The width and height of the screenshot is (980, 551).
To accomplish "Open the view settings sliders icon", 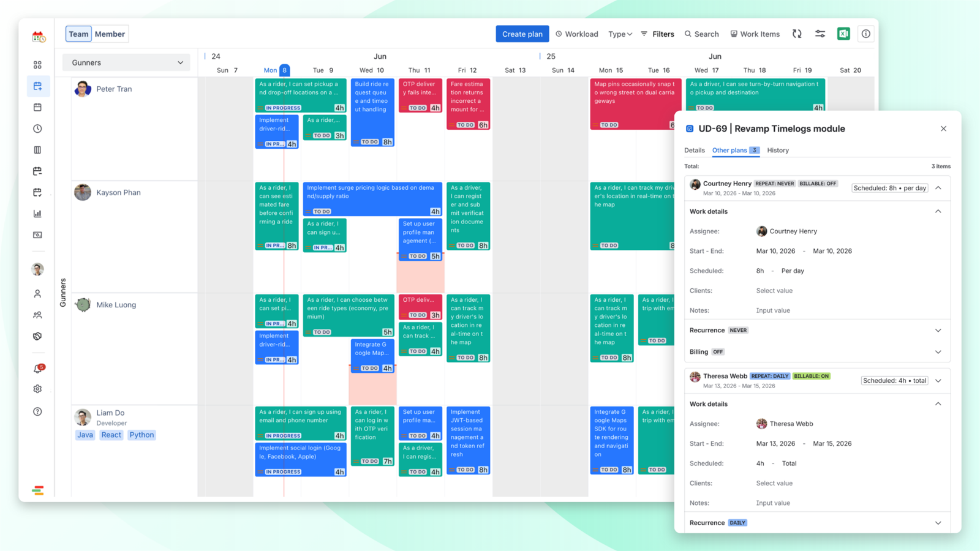I will click(820, 34).
